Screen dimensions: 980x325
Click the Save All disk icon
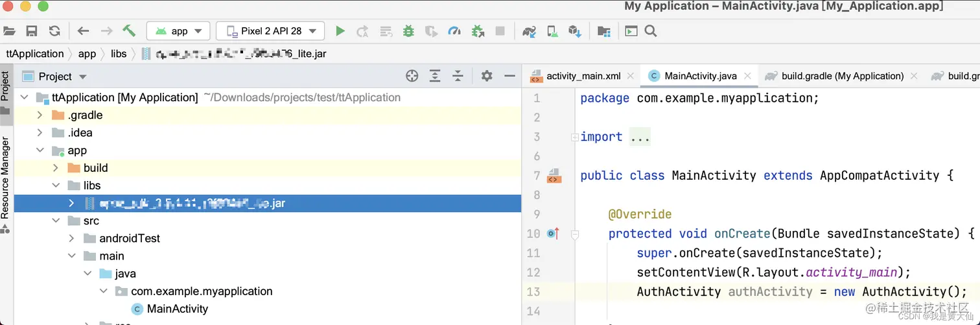pyautogui.click(x=31, y=31)
